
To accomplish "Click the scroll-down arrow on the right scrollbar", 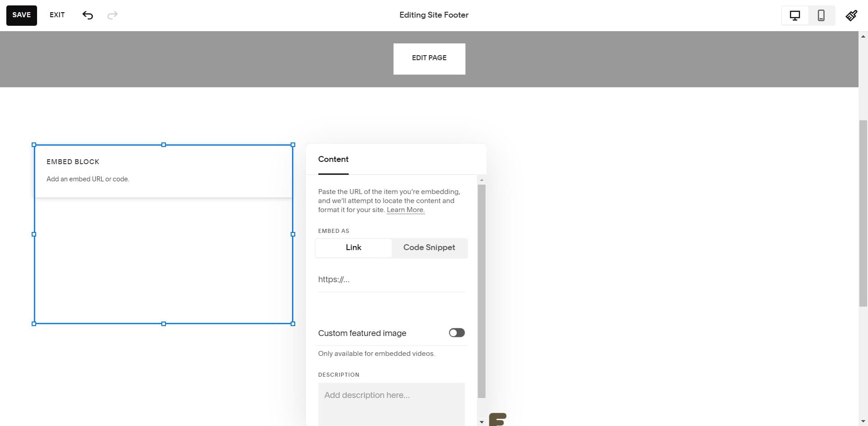I will tap(863, 421).
